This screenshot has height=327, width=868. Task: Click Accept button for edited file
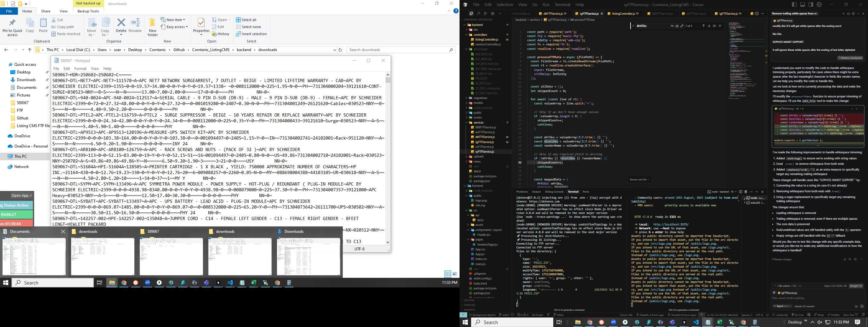pos(856,286)
